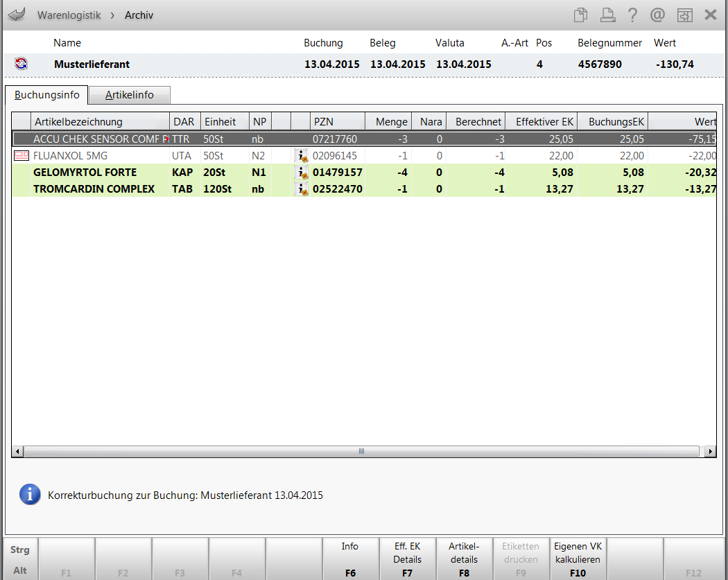
Task: Click Belegnummer value 4567890
Action: point(600,64)
